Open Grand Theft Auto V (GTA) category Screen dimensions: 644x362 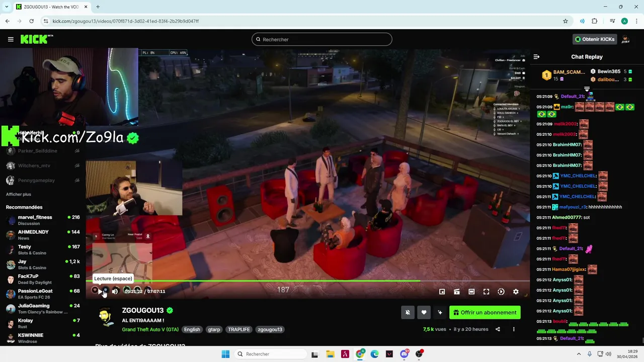(150, 329)
